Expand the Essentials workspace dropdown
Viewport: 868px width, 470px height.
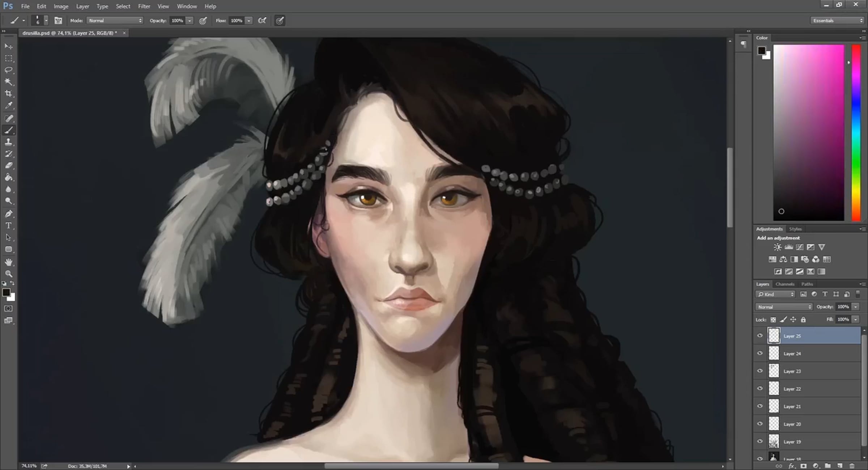coord(837,21)
